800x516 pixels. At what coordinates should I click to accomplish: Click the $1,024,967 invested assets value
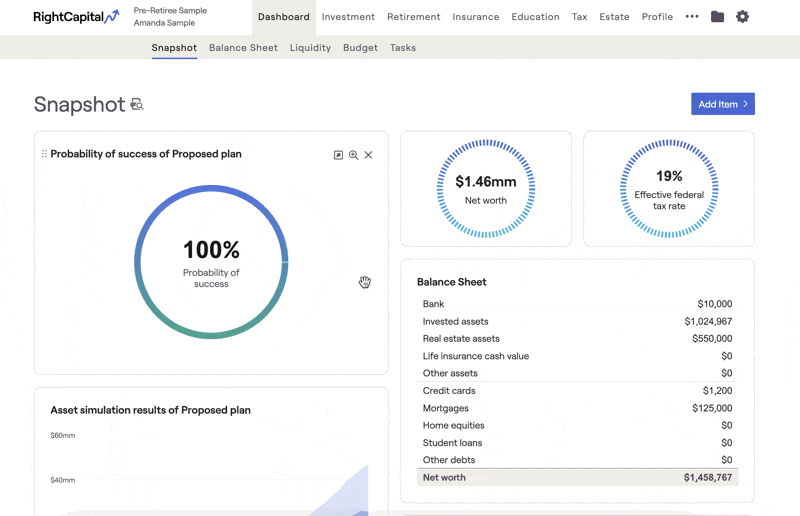[x=708, y=321]
